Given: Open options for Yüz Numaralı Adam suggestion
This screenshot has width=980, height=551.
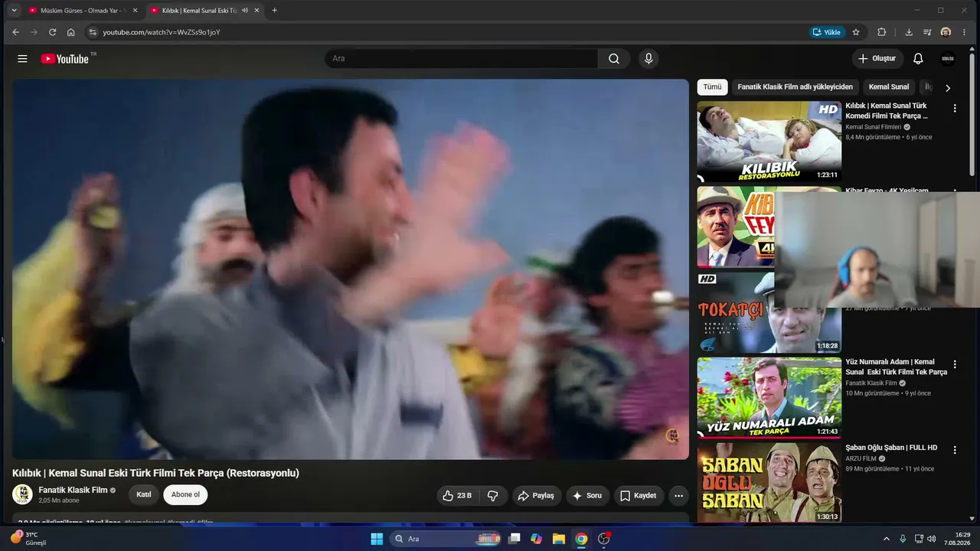Looking at the screenshot, I should 955,364.
